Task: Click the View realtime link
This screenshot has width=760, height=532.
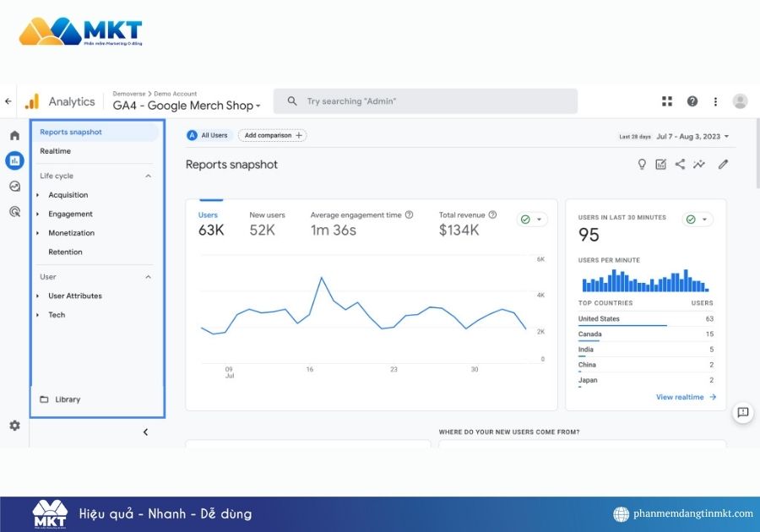Action: (686, 397)
